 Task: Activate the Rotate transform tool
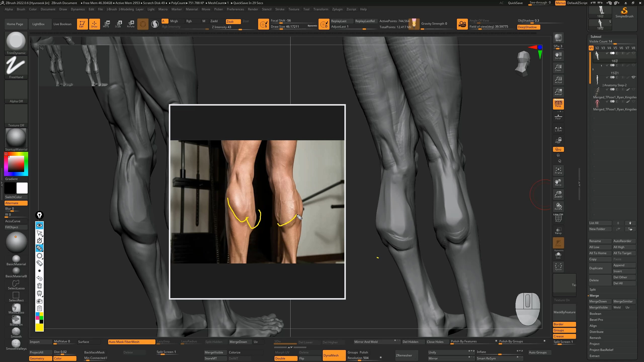131,24
